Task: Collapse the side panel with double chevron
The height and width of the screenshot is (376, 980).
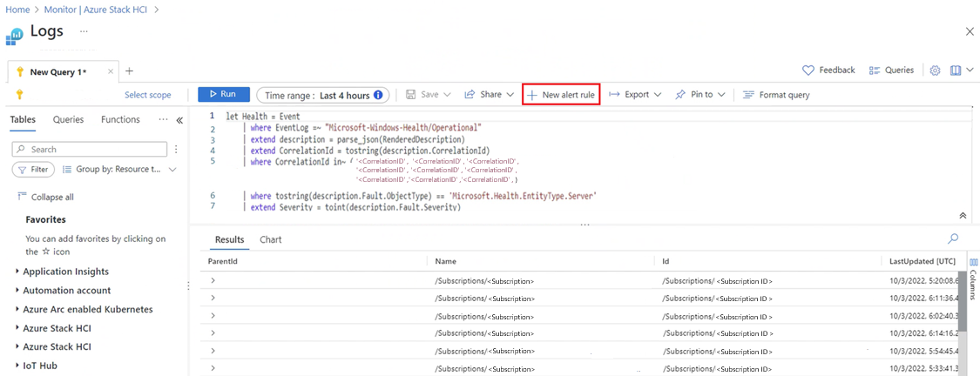Action: tap(179, 120)
